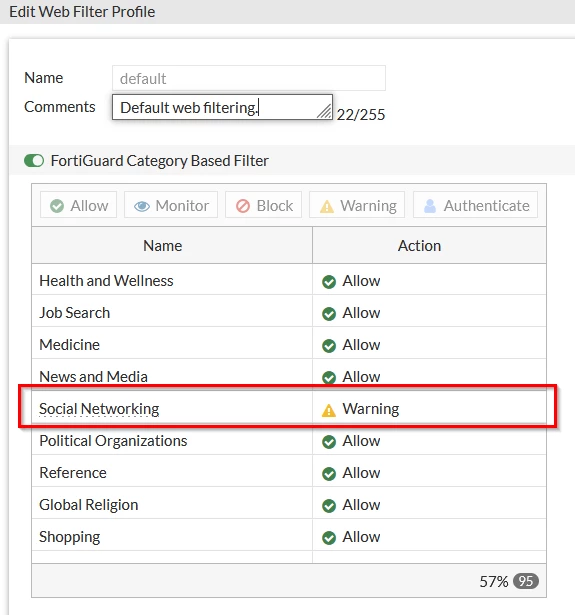Select the Shopping category row
Viewport: 575px width, 615px height.
(x=289, y=537)
